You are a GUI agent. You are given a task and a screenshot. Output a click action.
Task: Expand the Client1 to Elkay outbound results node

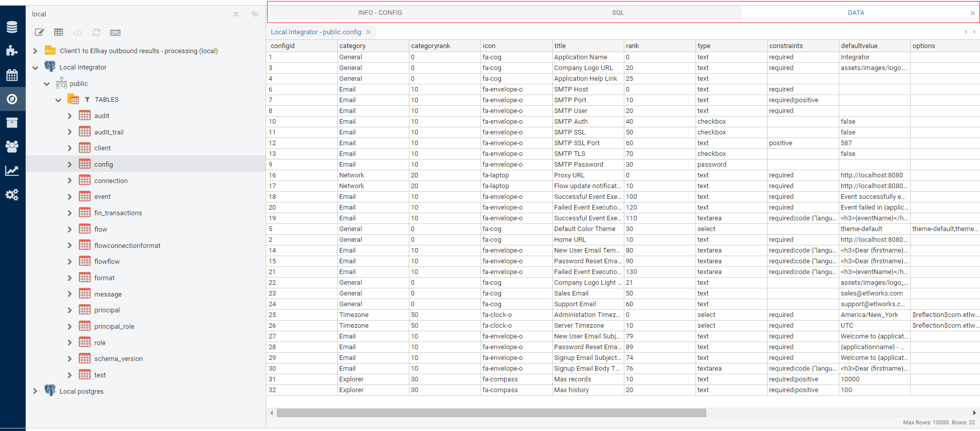[x=35, y=51]
